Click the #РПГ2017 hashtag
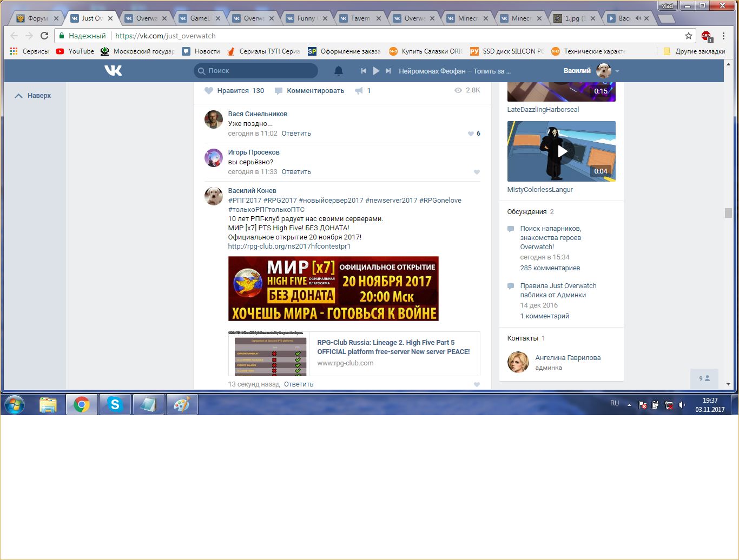The width and height of the screenshot is (739, 560). pos(245,201)
